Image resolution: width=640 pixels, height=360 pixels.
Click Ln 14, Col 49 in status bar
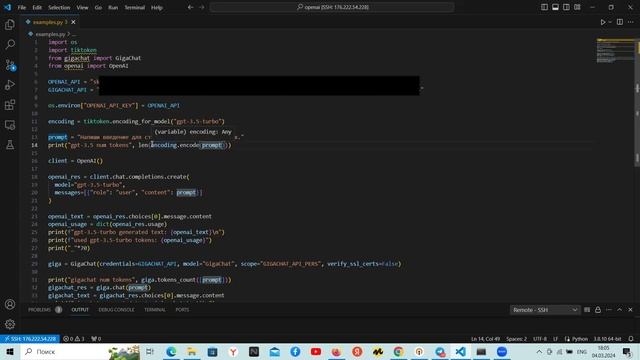pos(485,339)
